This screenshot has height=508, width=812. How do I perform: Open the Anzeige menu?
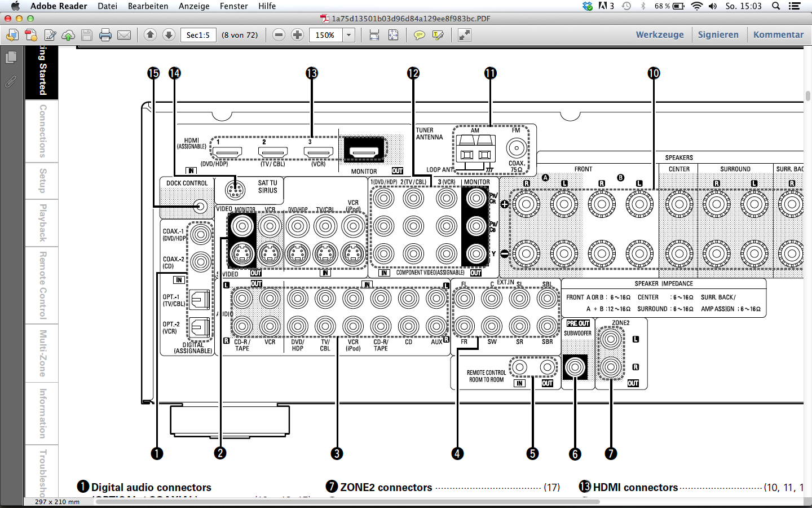tap(194, 6)
